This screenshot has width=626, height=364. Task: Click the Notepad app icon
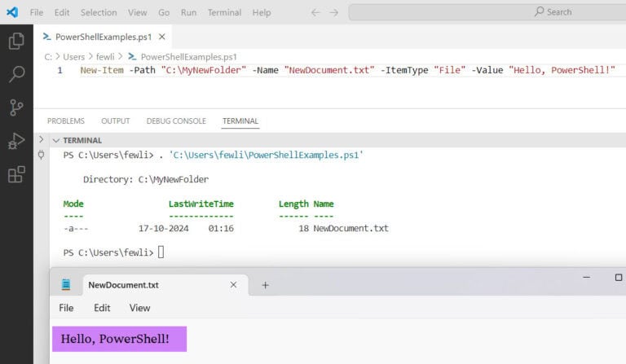point(66,285)
